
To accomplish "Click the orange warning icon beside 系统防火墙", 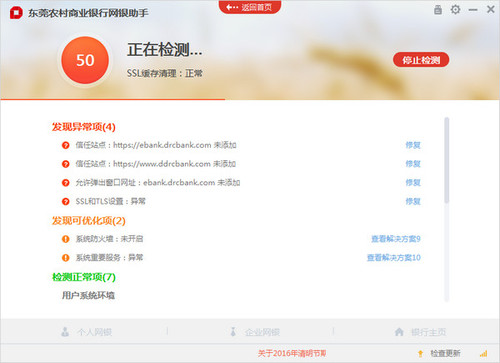I will click(66, 239).
